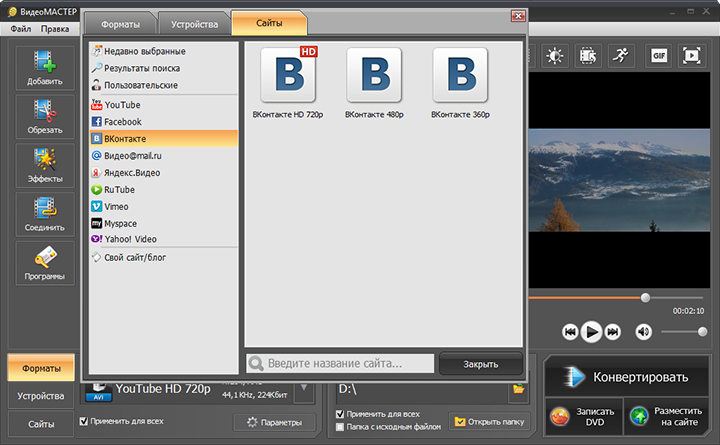This screenshot has height=445, width=720.
Task: Click the GIF creation icon
Action: (x=658, y=56)
